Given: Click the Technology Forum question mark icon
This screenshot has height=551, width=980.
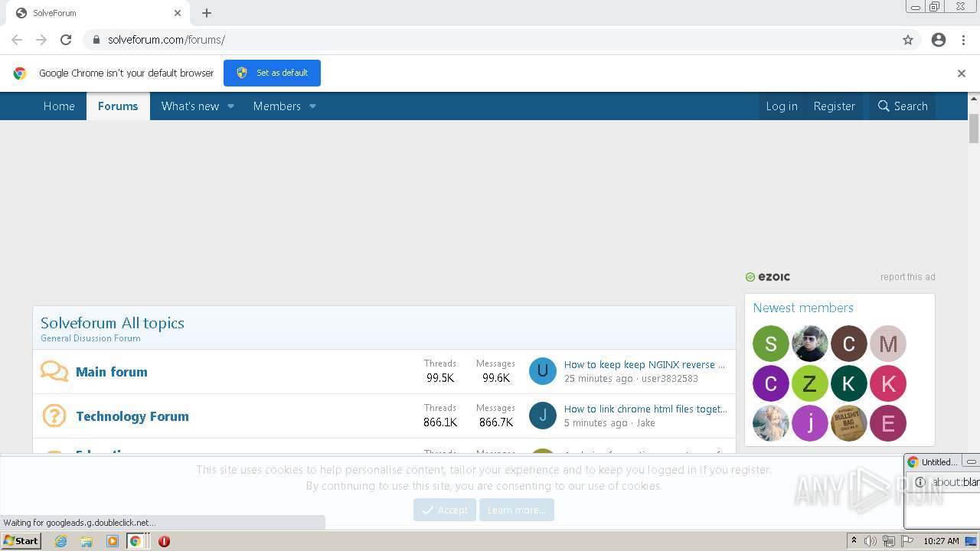Looking at the screenshot, I should (54, 416).
